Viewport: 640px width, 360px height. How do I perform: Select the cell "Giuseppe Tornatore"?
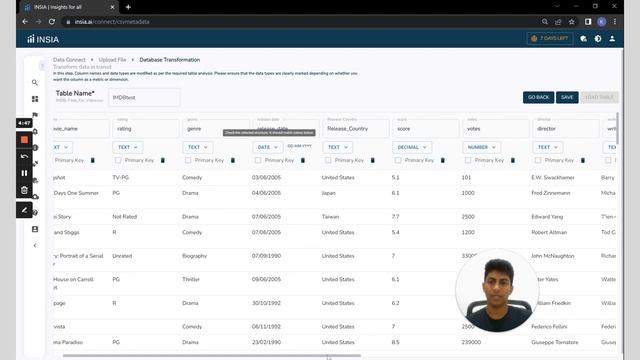coord(555,342)
